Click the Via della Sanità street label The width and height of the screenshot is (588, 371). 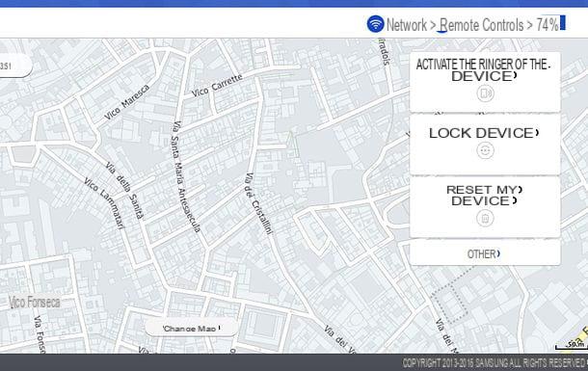tap(124, 191)
